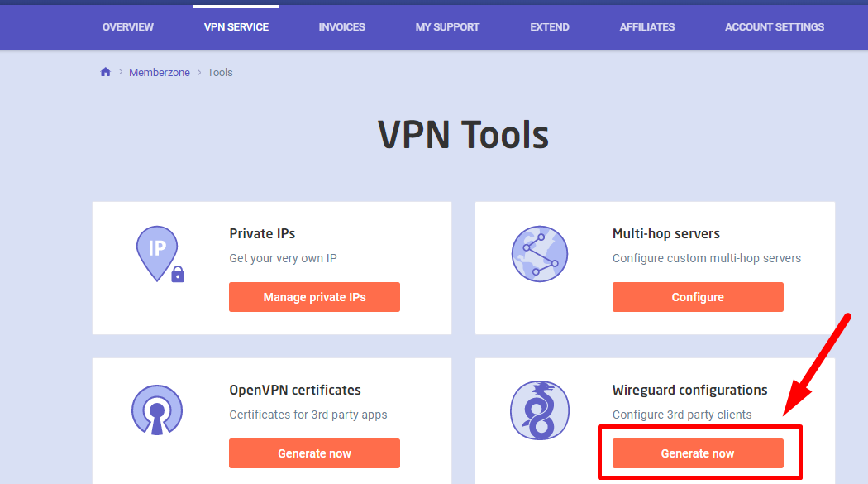Generate OpenVPN certificates now
This screenshot has width=868, height=484.
[314, 453]
